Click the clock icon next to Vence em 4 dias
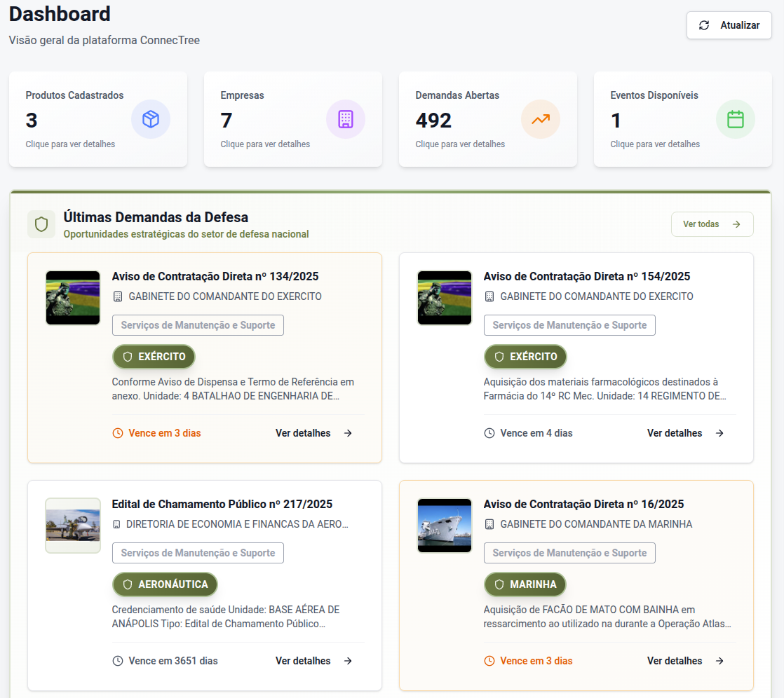The image size is (784, 698). tap(489, 433)
